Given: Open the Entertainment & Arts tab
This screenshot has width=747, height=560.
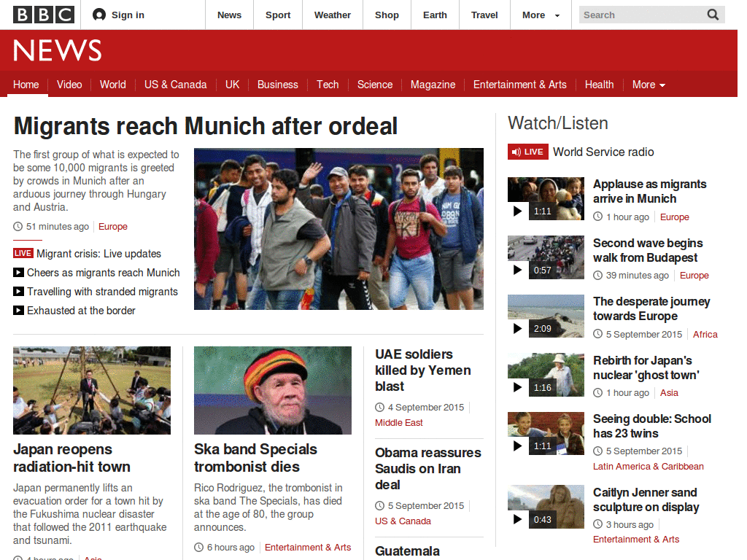Looking at the screenshot, I should 520,85.
